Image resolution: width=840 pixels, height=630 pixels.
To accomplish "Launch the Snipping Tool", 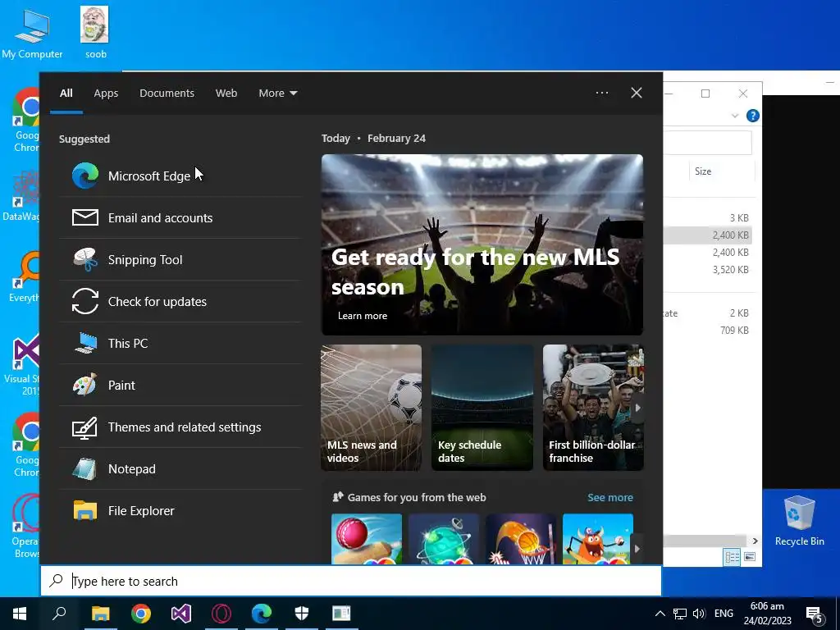I will [180, 259].
